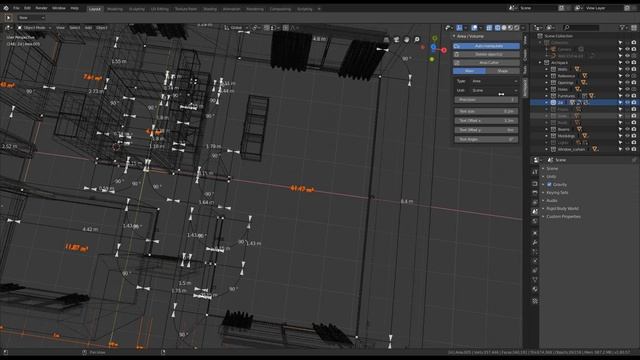The image size is (640, 360).
Task: Open the World properties tab icon
Action: click(x=535, y=221)
